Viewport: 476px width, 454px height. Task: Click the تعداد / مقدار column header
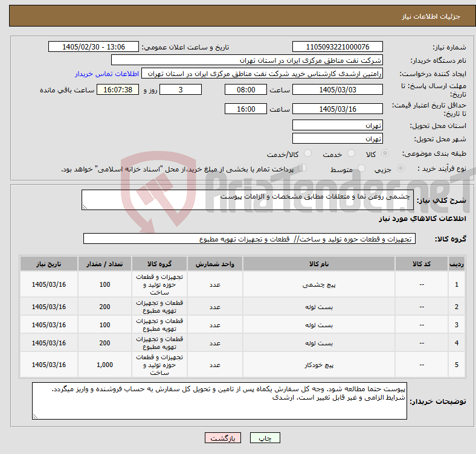coord(105,264)
